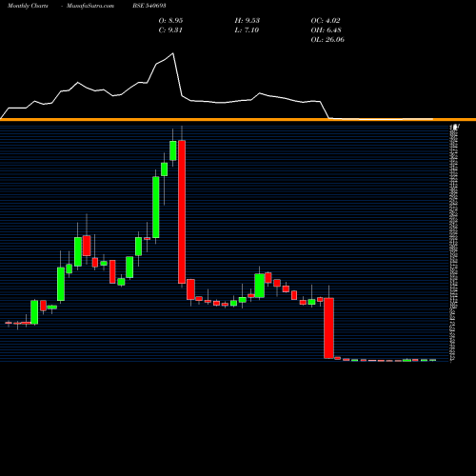The image size is (476, 476).
Task: Select the 'OC: 4.02' value
Action: [326, 21]
